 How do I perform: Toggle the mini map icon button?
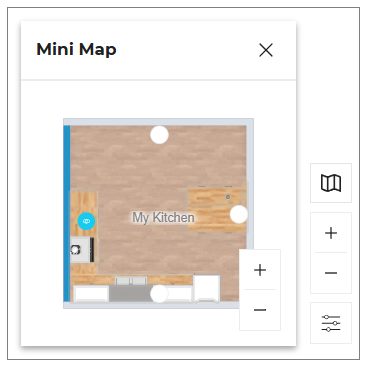click(x=331, y=183)
